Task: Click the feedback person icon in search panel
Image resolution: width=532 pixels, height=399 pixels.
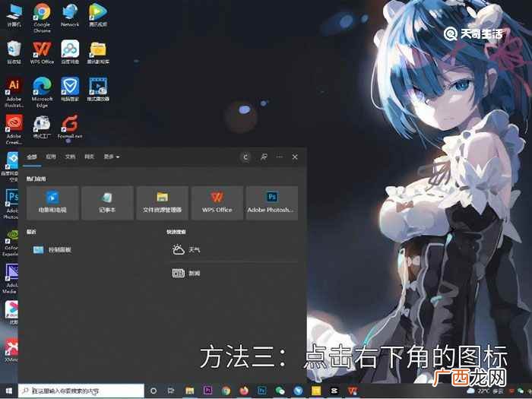Action: pyautogui.click(x=264, y=157)
